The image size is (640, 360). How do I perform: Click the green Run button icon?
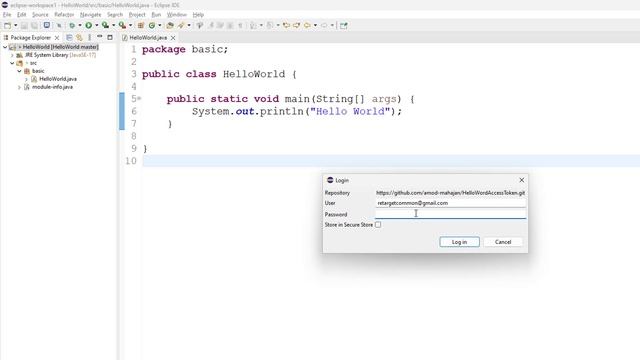click(89, 25)
